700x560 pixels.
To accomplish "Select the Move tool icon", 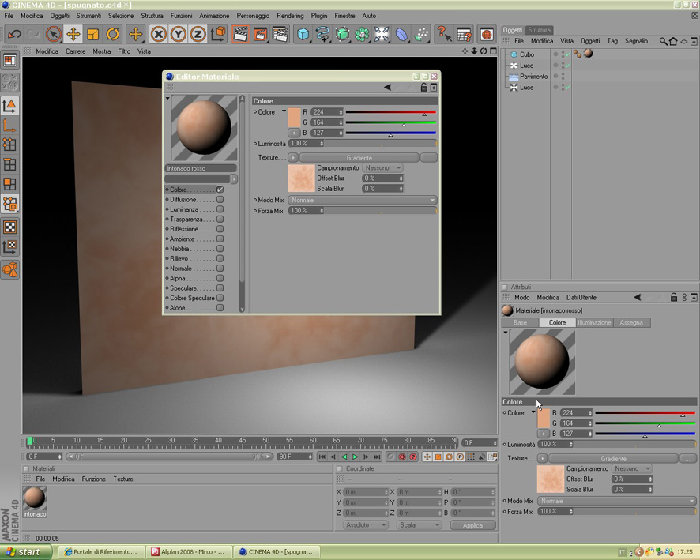I will [73, 34].
